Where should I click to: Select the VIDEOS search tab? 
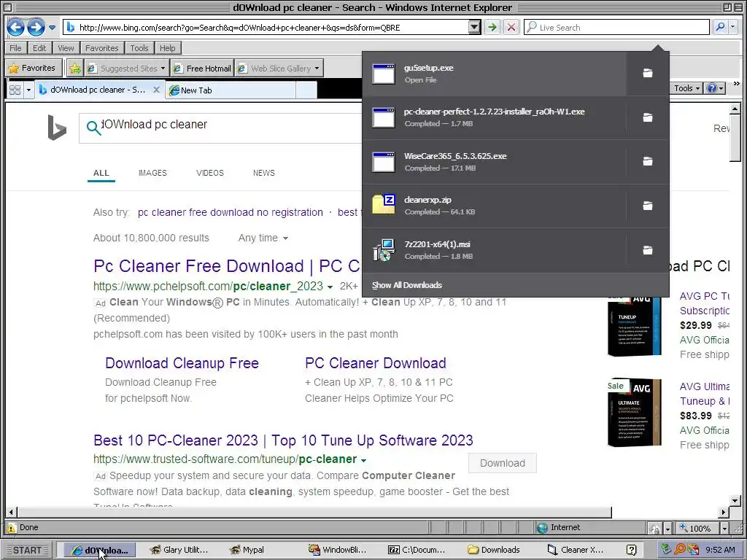209,173
